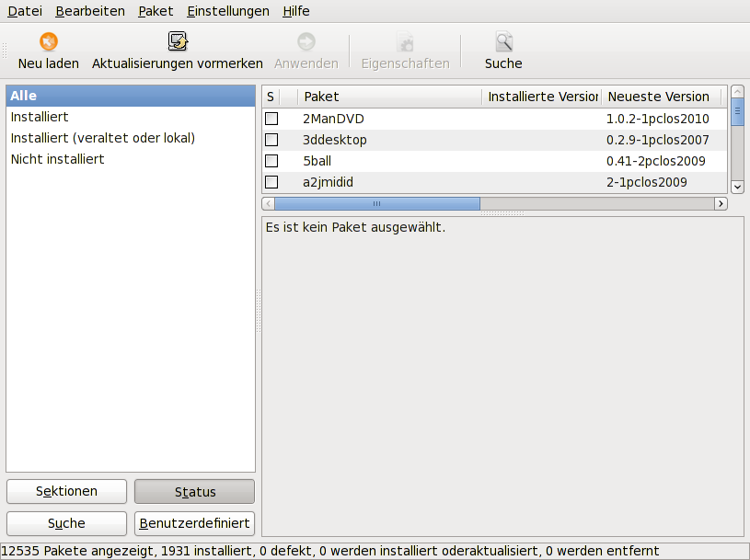This screenshot has width=750, height=560.
Task: Click the down arrow of the vertical scrollbar
Action: point(737,186)
